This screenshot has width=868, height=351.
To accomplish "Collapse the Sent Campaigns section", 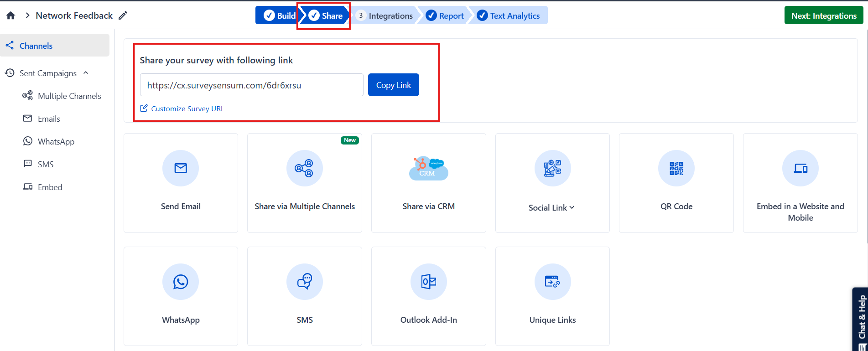I will click(86, 73).
